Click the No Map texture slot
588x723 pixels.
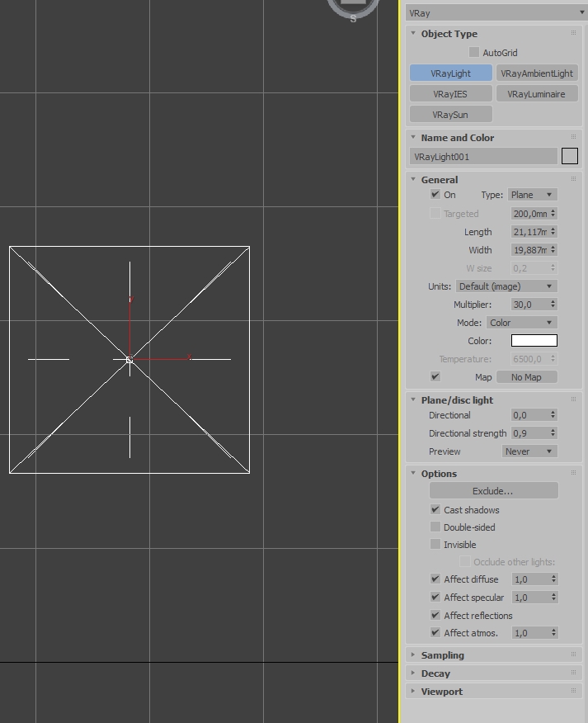[527, 377]
